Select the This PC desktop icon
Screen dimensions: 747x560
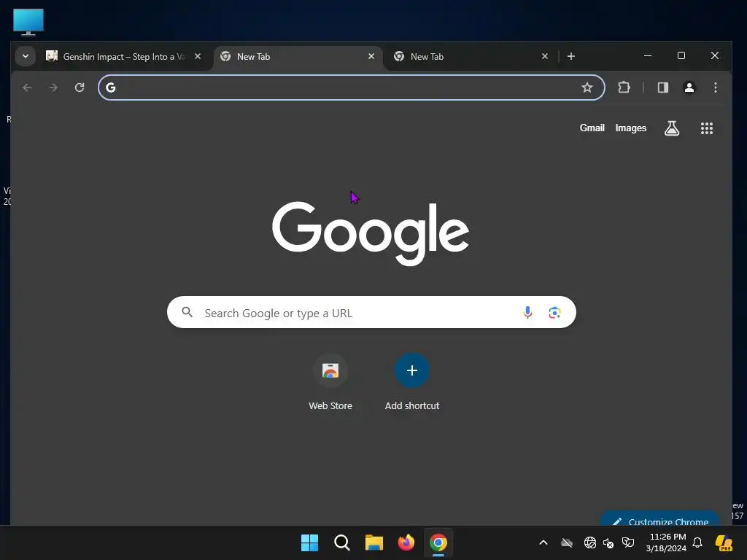coord(28,22)
